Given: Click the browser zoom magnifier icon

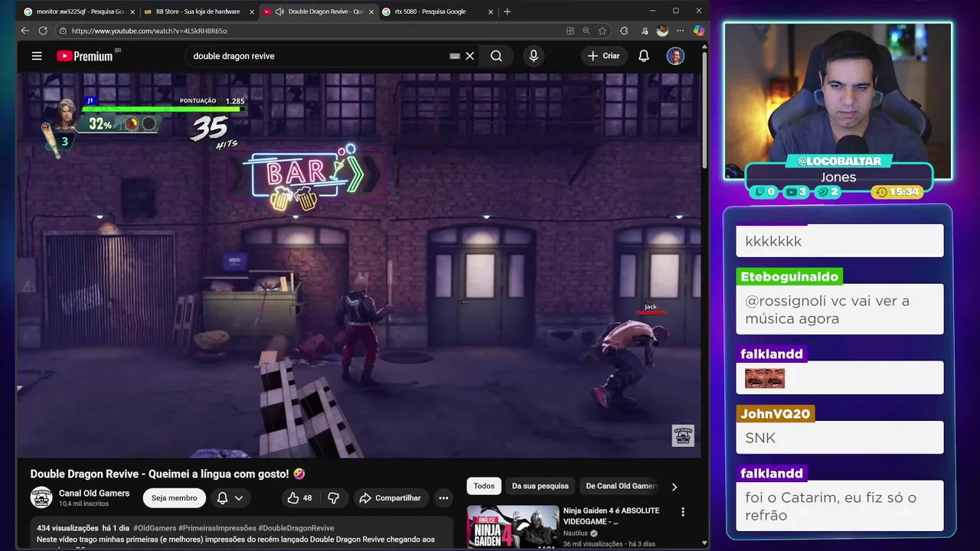Looking at the screenshot, I should (586, 31).
